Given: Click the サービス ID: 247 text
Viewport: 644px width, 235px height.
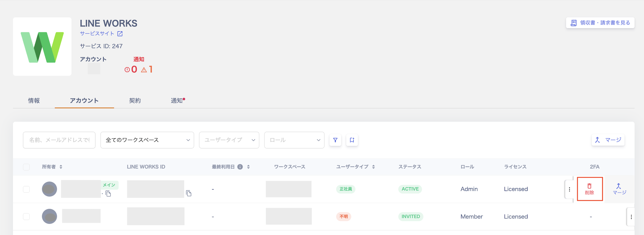Looking at the screenshot, I should pyautogui.click(x=101, y=46).
